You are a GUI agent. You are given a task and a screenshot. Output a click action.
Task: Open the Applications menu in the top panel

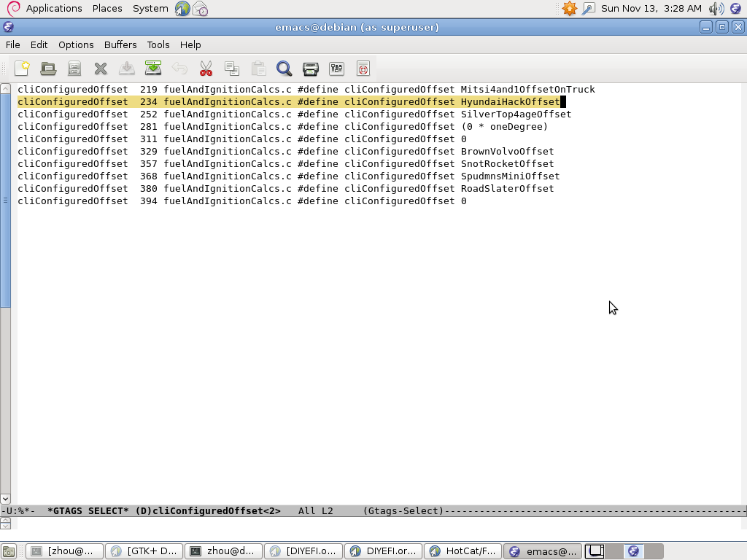[x=54, y=9]
